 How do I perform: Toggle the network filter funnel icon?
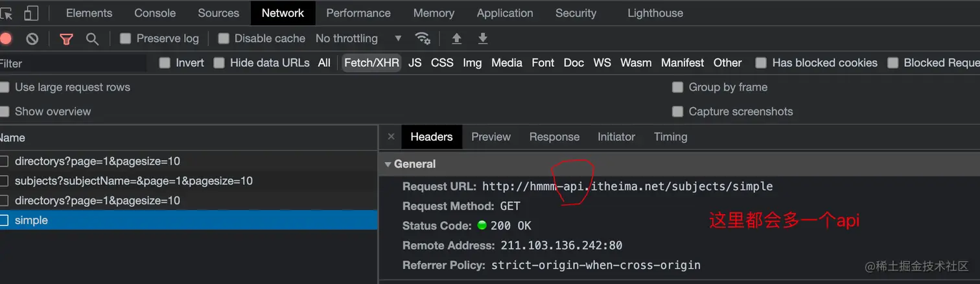coord(66,39)
